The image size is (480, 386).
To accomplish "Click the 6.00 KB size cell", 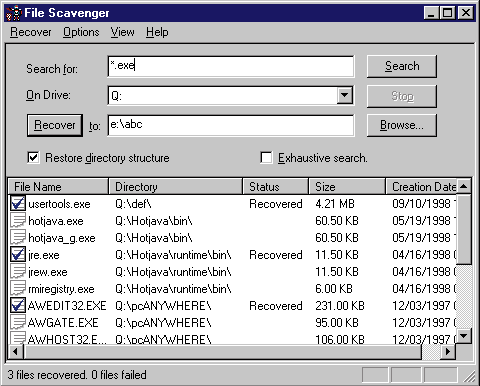I will 334,289.
